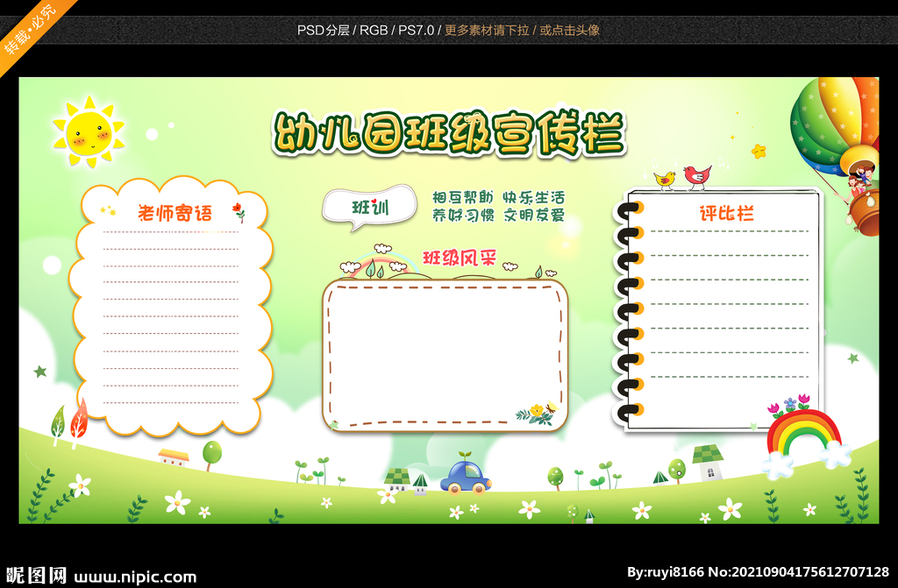The height and width of the screenshot is (588, 898).
Task: Click the smiling sun illustration
Action: click(89, 132)
